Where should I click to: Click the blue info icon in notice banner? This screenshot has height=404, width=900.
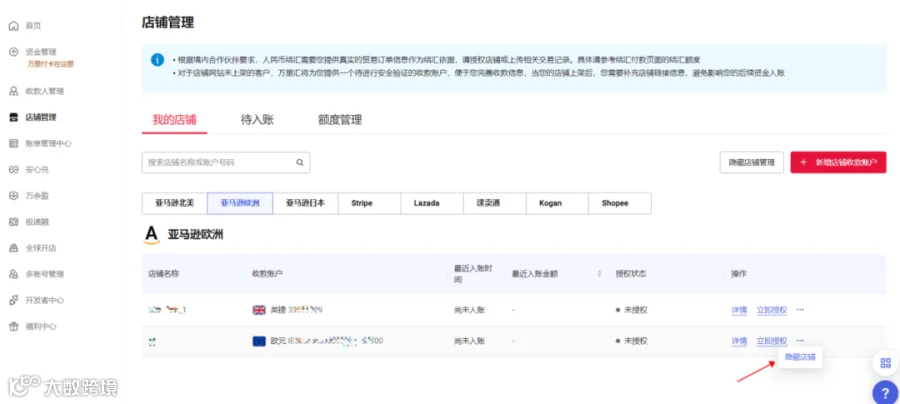157,60
